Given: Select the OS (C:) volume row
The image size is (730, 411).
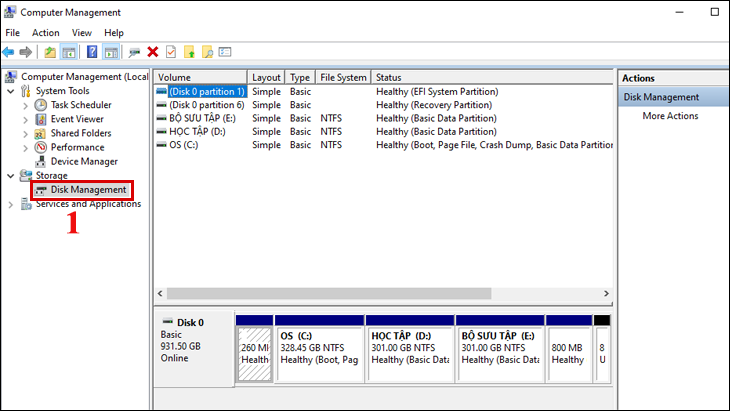Looking at the screenshot, I should [x=384, y=145].
